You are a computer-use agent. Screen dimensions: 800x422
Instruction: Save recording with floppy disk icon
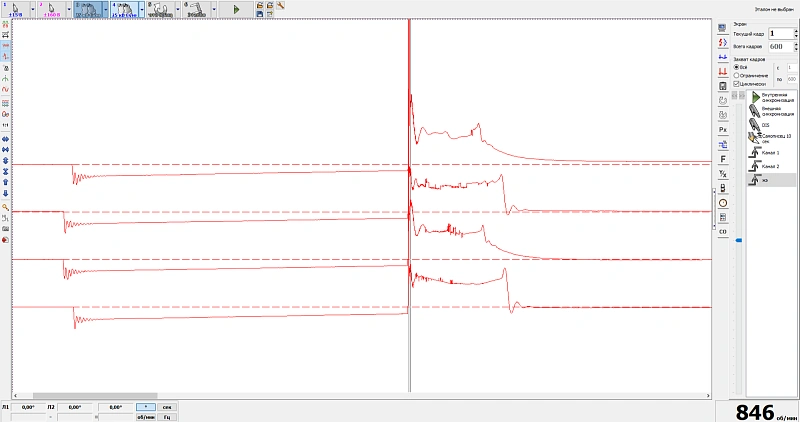point(260,14)
